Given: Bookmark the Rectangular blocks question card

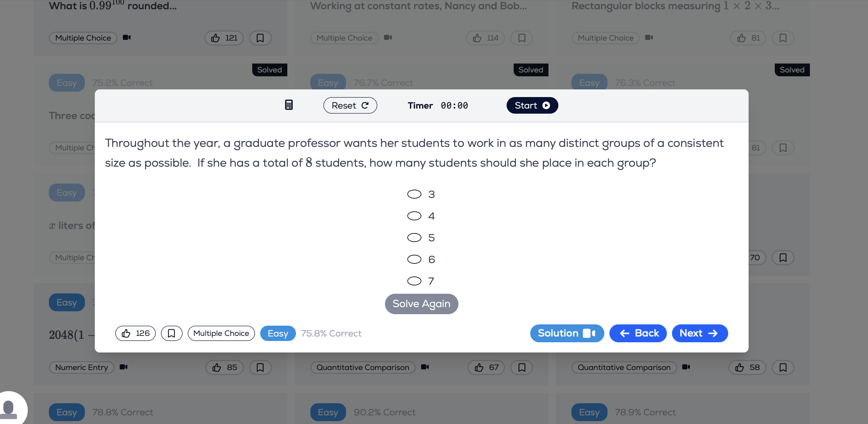Looking at the screenshot, I should (x=782, y=38).
